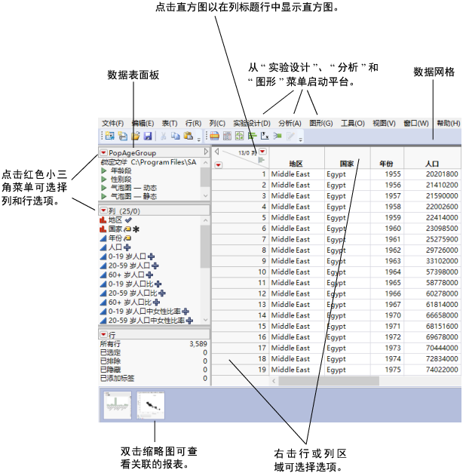Image resolution: width=466 pixels, height=476 pixels.
Task: Click the New Data Table toolbar icon
Action: coord(109,136)
